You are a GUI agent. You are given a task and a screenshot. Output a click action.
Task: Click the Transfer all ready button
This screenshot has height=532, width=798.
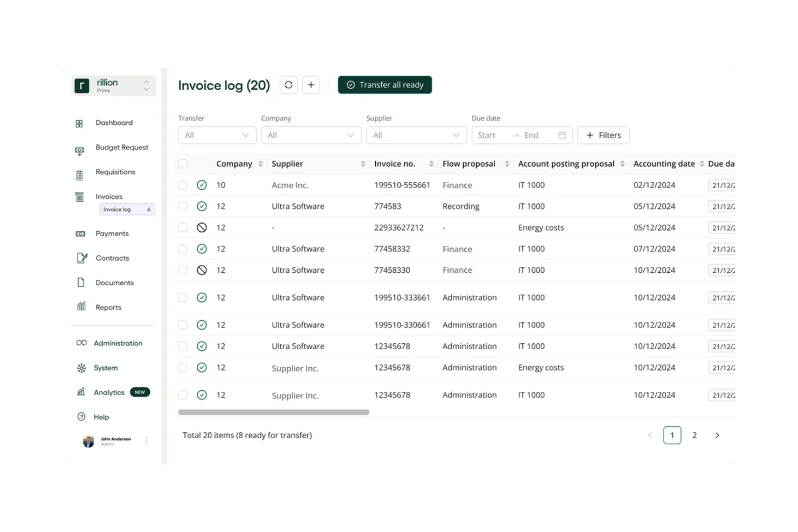[x=384, y=85]
